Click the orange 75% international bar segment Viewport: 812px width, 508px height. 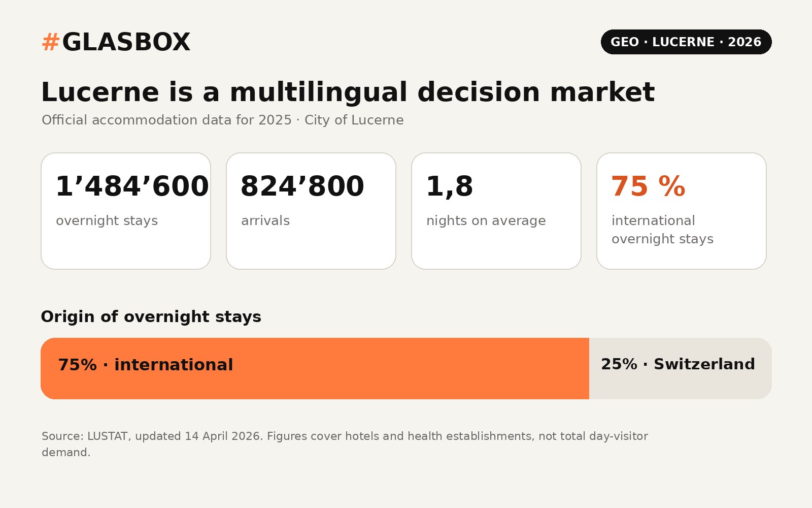(315, 368)
